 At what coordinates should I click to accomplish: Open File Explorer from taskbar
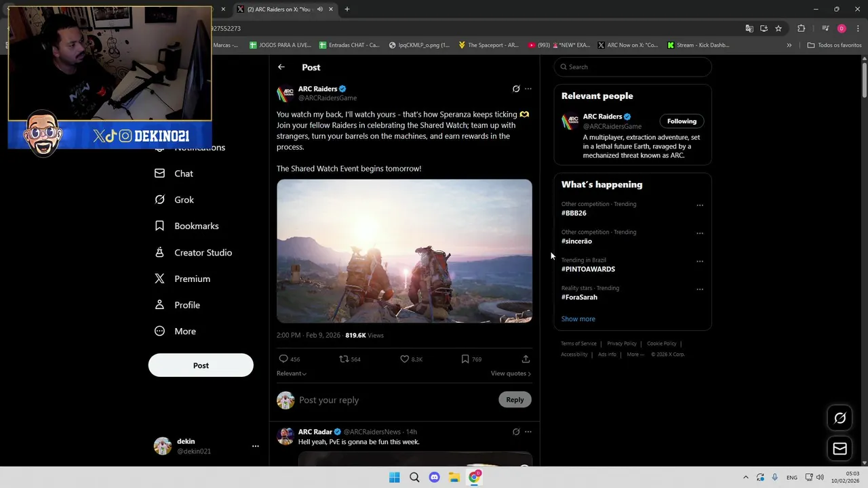click(454, 477)
